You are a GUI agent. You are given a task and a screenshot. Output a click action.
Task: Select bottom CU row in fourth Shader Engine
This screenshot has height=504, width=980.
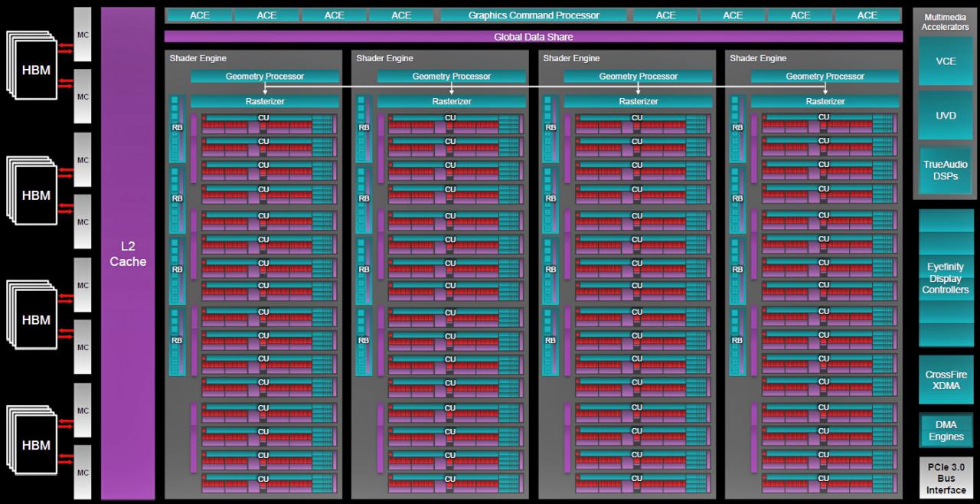829,483
